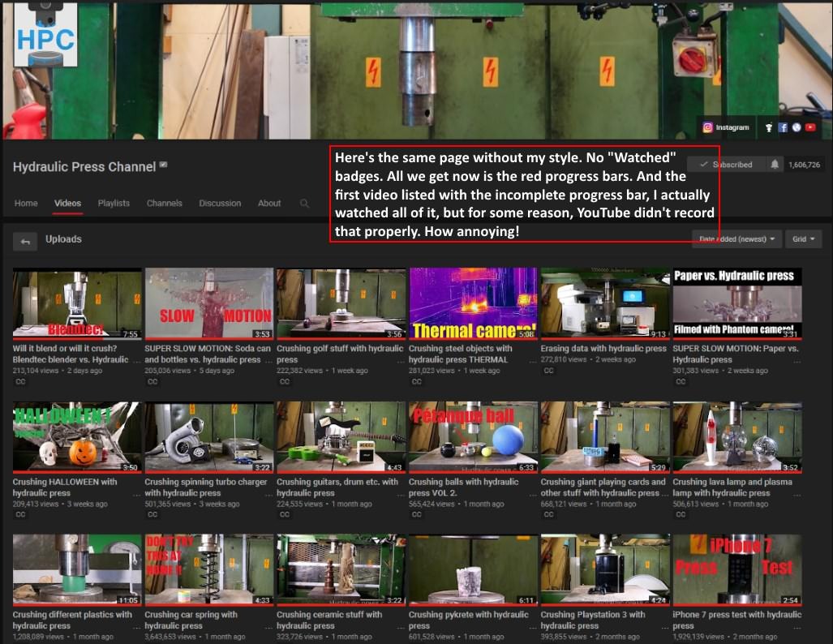Viewport: 833px width, 644px height.
Task: Toggle the notification bell for the channel
Action: click(x=775, y=165)
